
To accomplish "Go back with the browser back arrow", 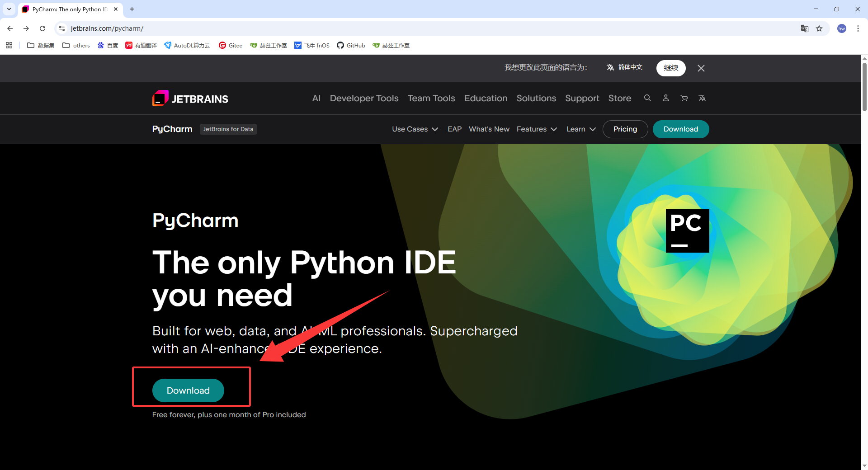I will pos(10,28).
